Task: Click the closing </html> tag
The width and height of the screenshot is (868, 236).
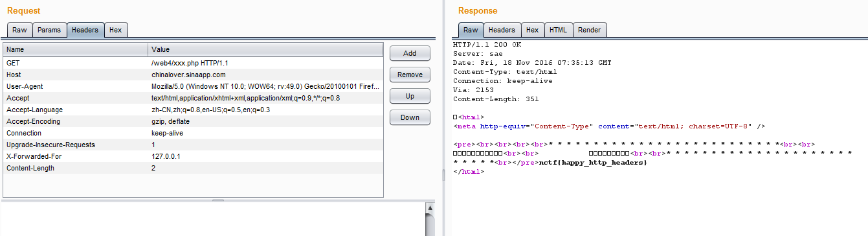Action: (469, 172)
